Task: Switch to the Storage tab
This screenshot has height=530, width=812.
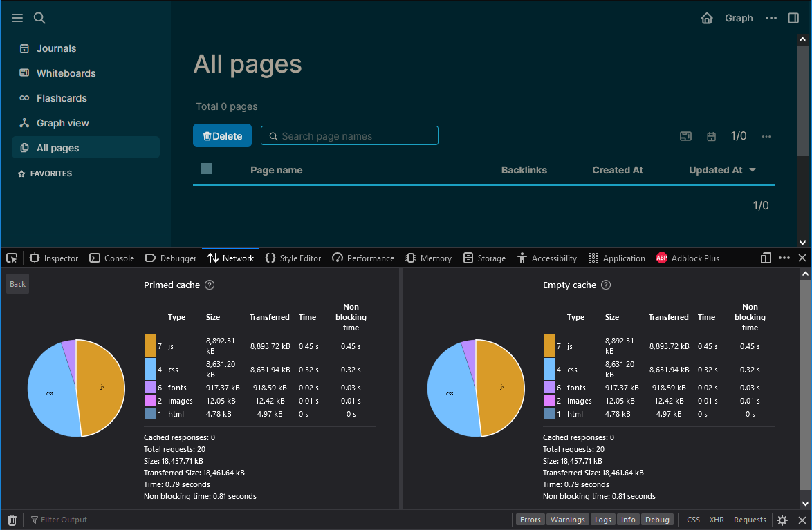Action: pos(484,258)
